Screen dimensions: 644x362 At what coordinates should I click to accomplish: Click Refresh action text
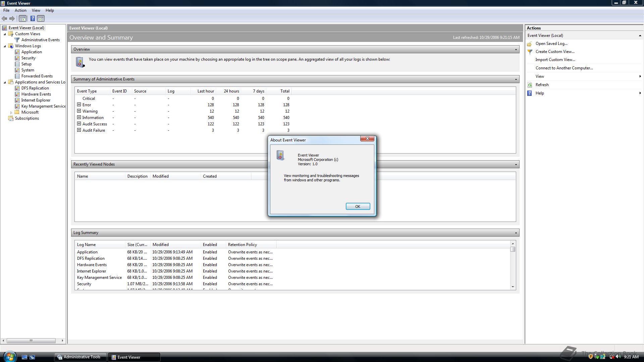542,85
